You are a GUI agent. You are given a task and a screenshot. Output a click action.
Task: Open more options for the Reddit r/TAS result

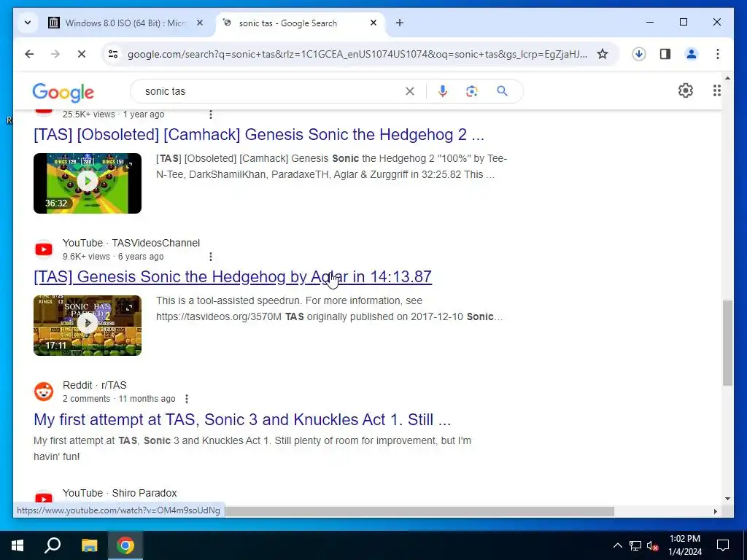click(x=187, y=399)
